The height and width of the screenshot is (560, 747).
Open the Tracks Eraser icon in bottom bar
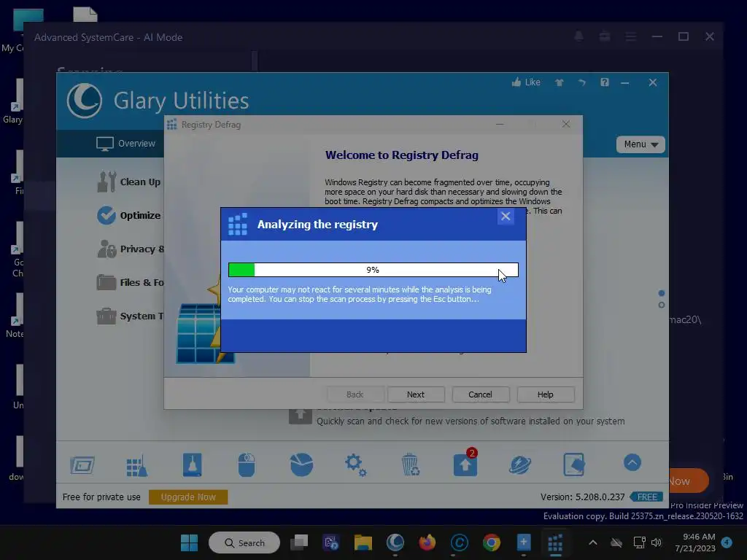pyautogui.click(x=192, y=464)
